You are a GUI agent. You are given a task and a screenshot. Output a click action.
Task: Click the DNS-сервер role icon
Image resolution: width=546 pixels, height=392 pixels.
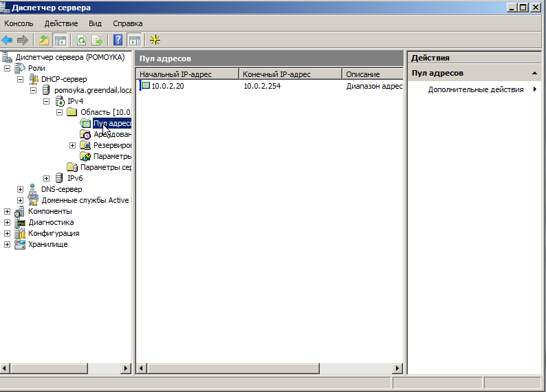(33, 189)
